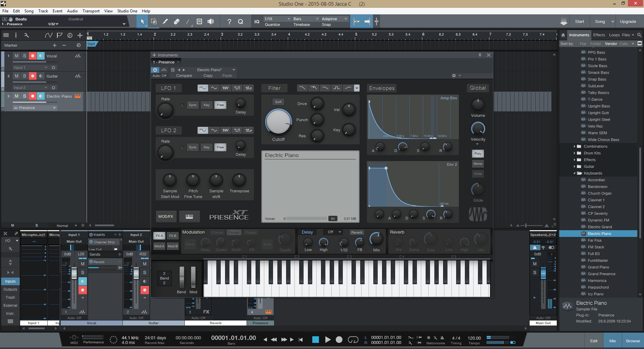Open the Presence XT virtual keyboard icon
644x349 pixels.
point(189,216)
